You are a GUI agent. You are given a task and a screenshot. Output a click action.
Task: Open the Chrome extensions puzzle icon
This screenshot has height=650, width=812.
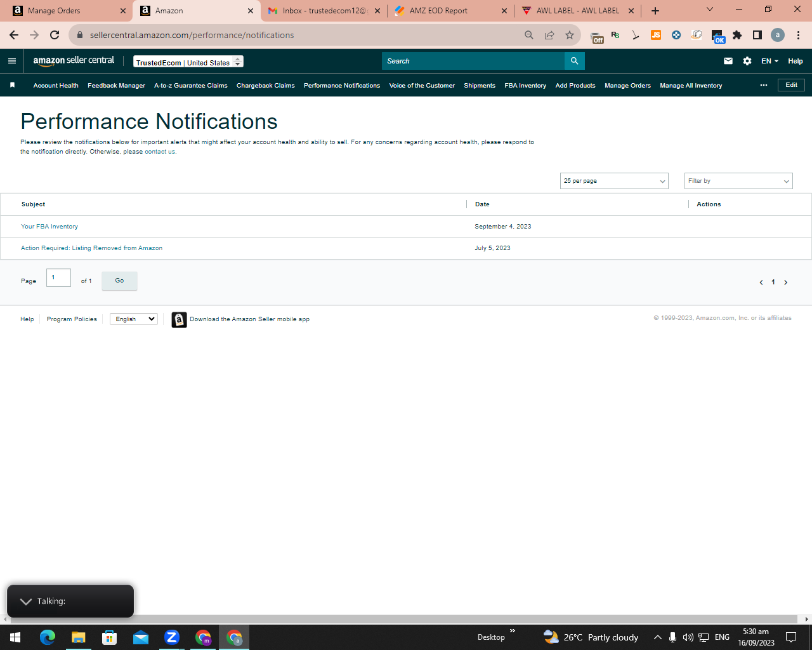tap(737, 35)
